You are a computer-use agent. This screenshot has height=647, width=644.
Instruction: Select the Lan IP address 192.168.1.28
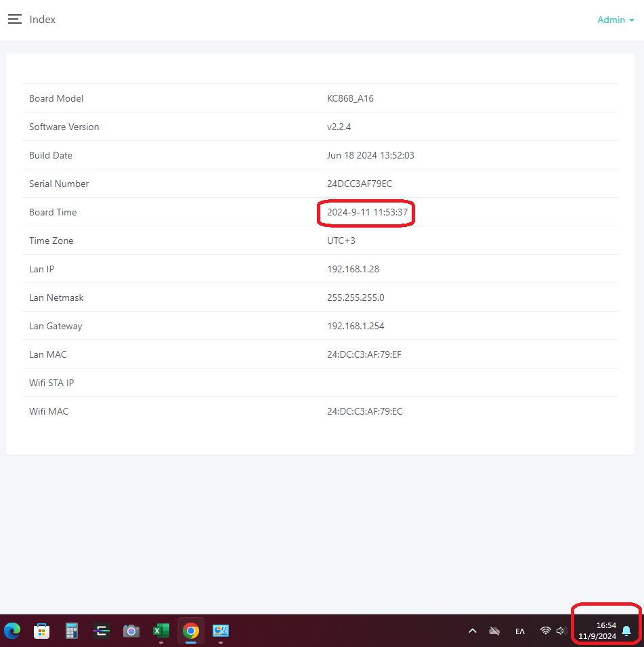(x=353, y=270)
